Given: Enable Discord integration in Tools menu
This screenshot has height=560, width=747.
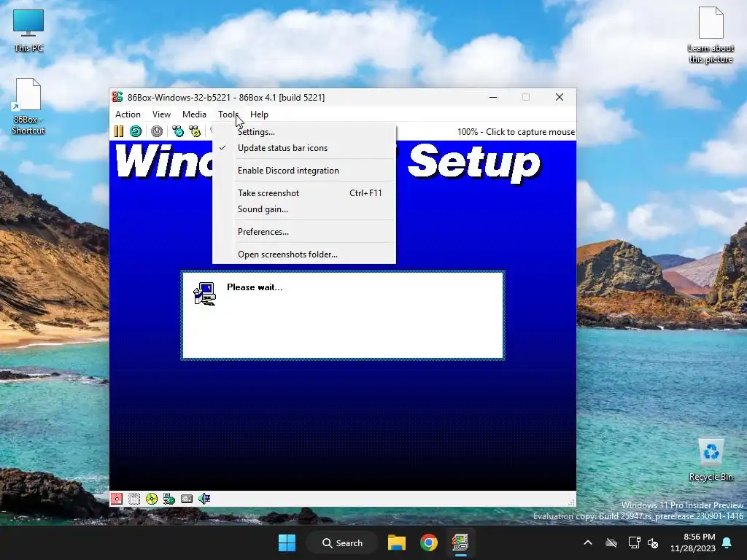Looking at the screenshot, I should pos(304,171).
